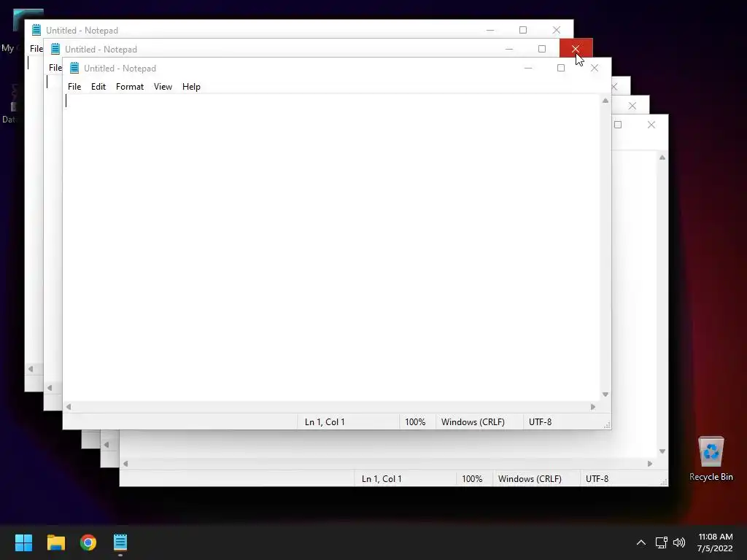Image resolution: width=747 pixels, height=560 pixels.
Task: Open the Windows Start menu
Action: tap(23, 542)
